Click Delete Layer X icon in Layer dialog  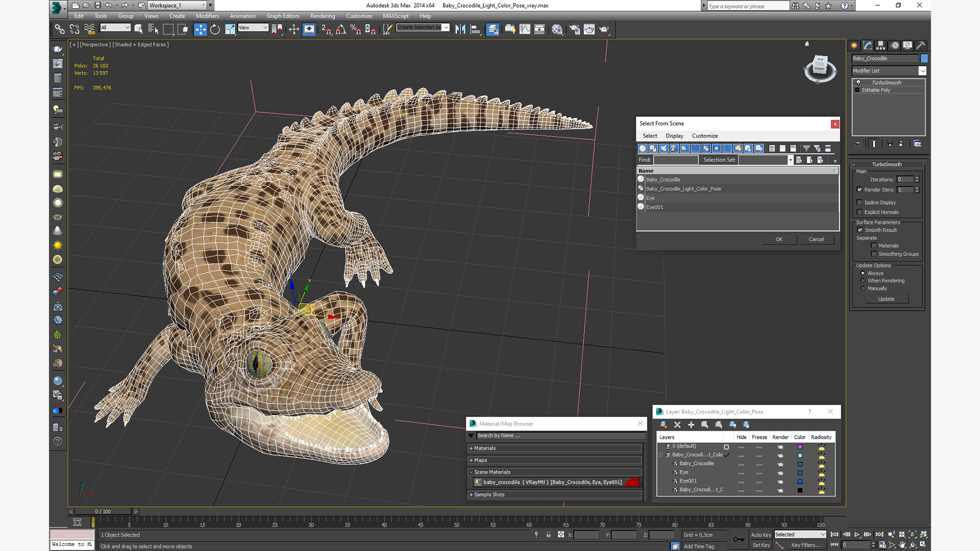click(677, 424)
